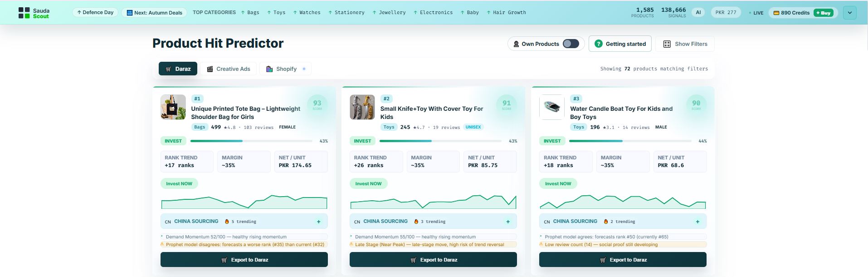
Task: Open Unique Printed Tote Bag title
Action: 245,113
